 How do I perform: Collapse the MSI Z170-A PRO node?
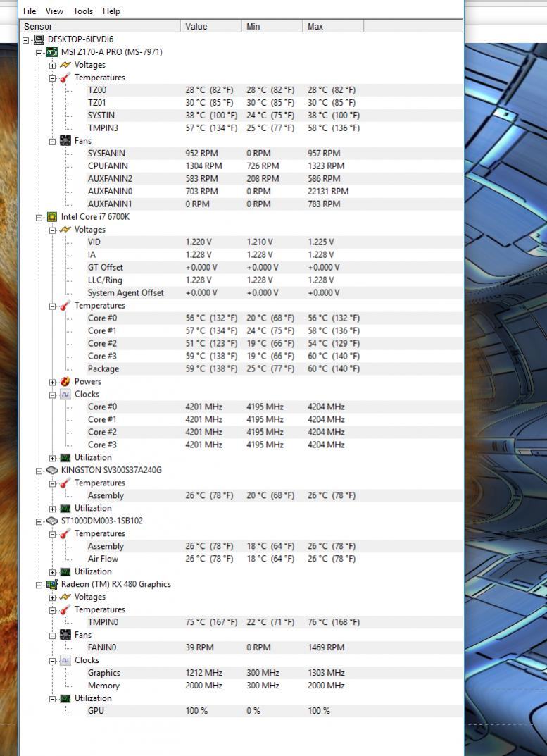click(x=39, y=53)
